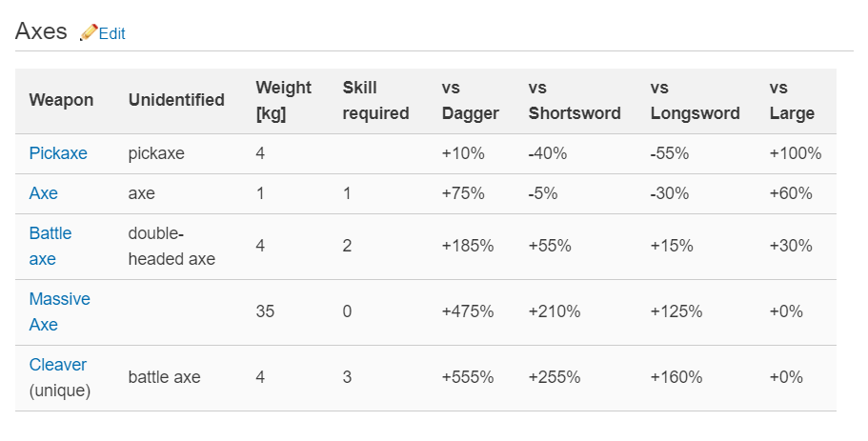The image size is (868, 441).
Task: Click the Unidentified column header
Action: [176, 100]
